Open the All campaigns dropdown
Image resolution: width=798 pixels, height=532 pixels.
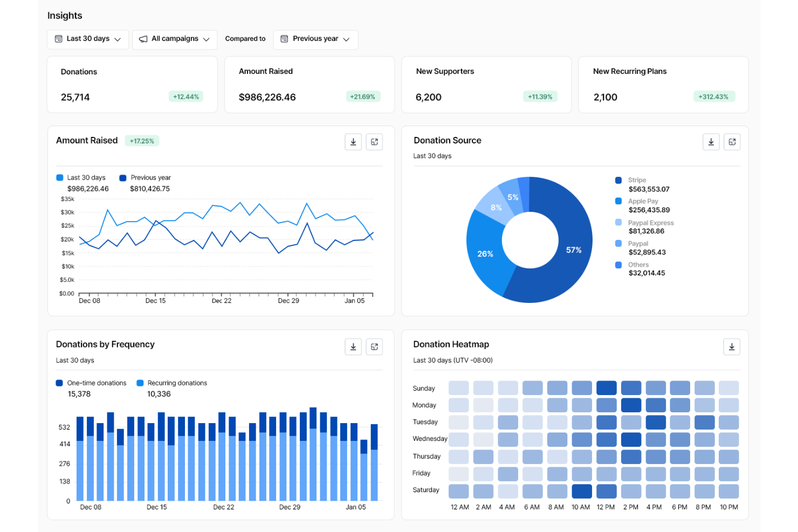click(x=174, y=39)
